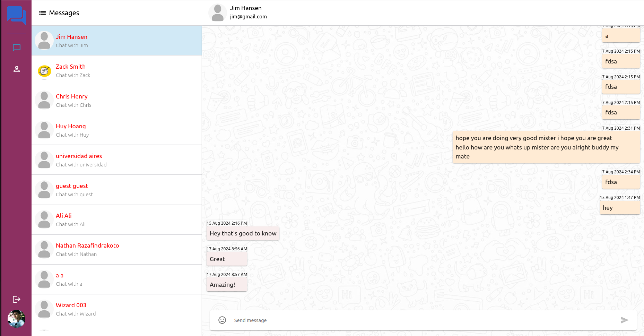Open chat with guest guest

pos(117,190)
